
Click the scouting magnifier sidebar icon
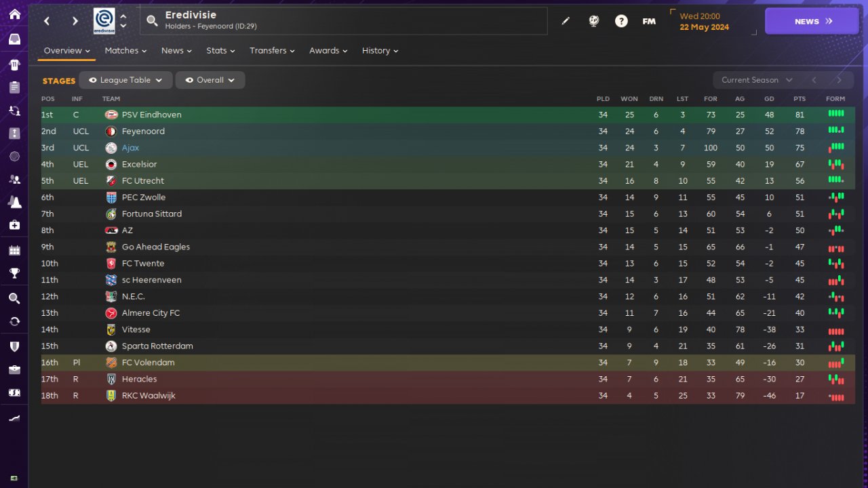pos(14,298)
